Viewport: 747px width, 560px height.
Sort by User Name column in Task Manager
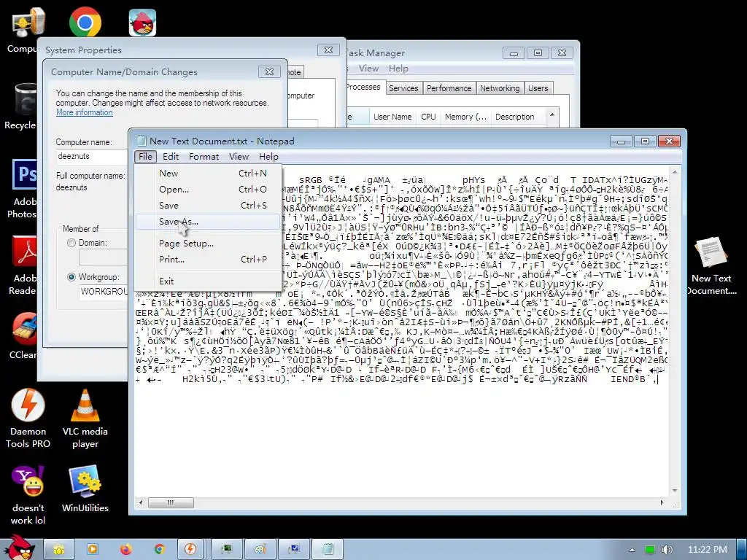point(392,117)
